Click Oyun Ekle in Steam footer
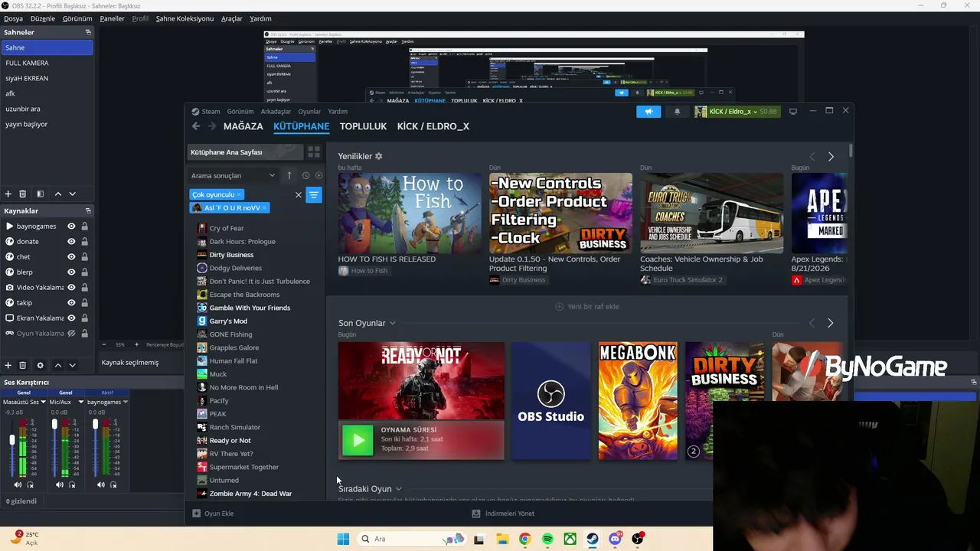Image resolution: width=980 pixels, height=551 pixels. pyautogui.click(x=213, y=514)
